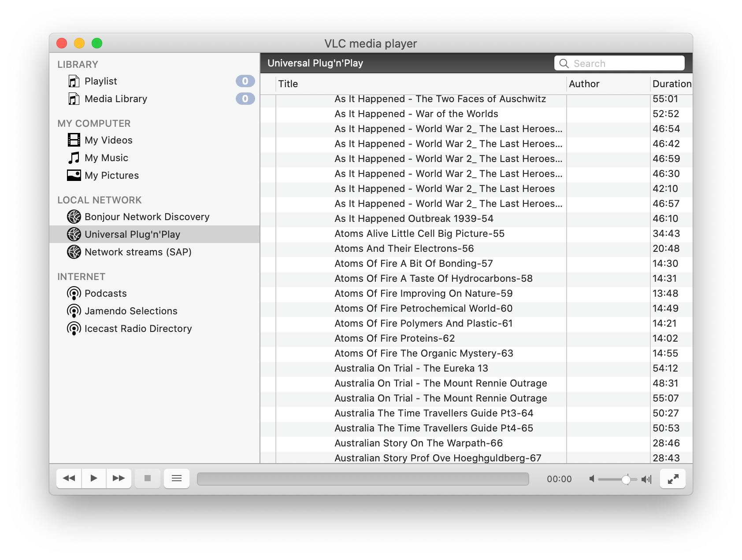Select 'Australia The Time Travellers Guide Pt4-65'
Screen dimensions: 742x560
pos(476,428)
